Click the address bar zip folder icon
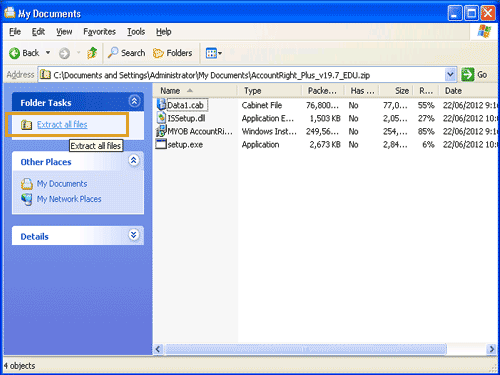Viewport: 500px width, 375px height. coord(45,75)
